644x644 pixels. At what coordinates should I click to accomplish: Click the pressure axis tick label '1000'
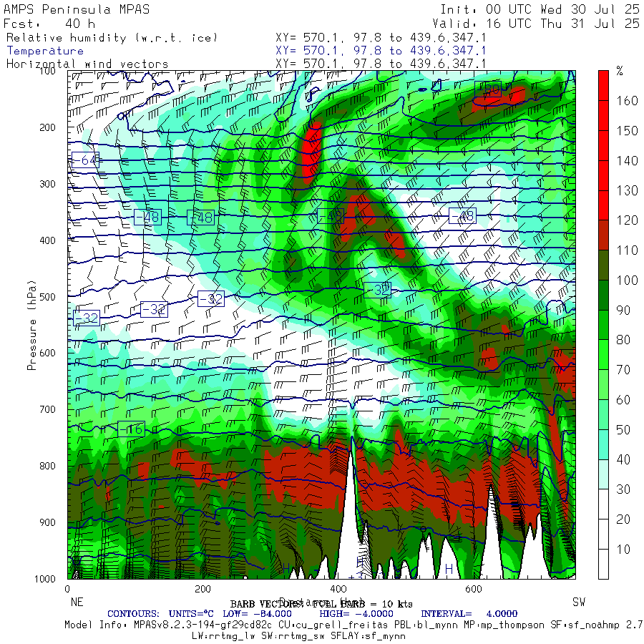(45, 579)
